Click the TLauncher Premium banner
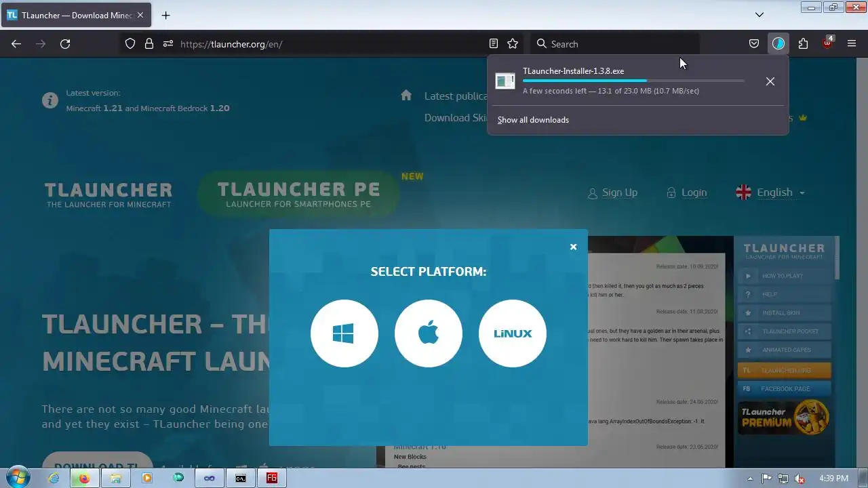The width and height of the screenshot is (868, 488). [x=784, y=418]
